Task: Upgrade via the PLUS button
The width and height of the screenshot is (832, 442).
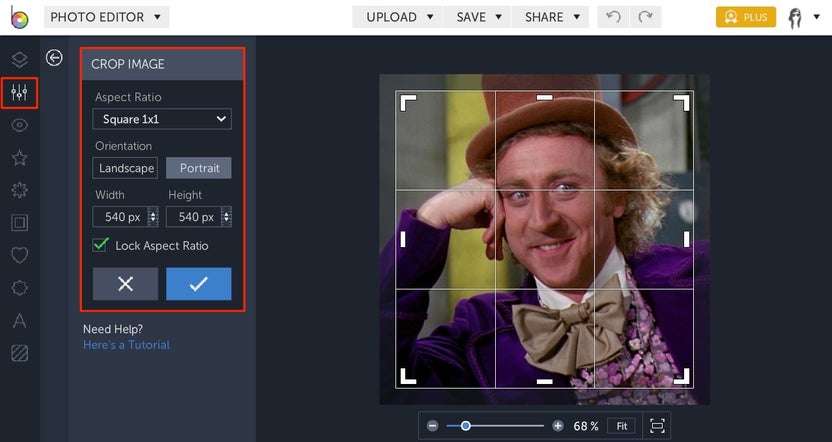Action: (x=746, y=17)
